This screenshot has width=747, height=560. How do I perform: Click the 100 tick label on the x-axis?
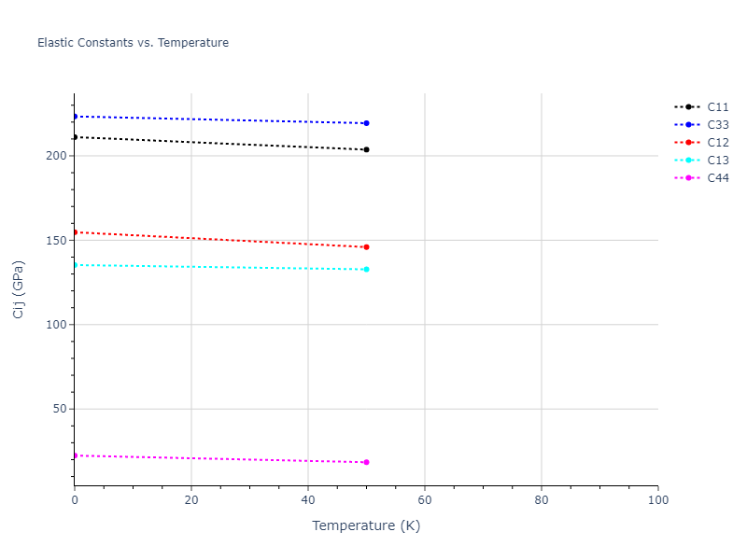tap(657, 501)
